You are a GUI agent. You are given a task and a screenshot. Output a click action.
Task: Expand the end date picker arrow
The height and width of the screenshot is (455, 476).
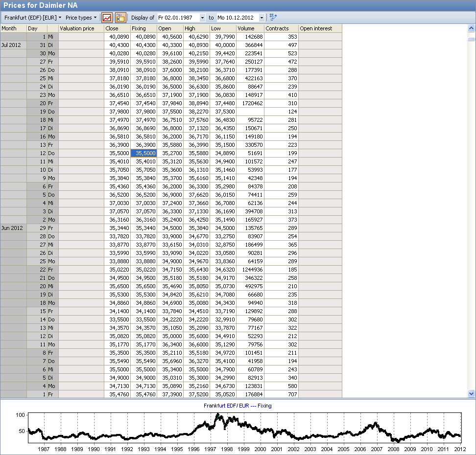click(262, 18)
